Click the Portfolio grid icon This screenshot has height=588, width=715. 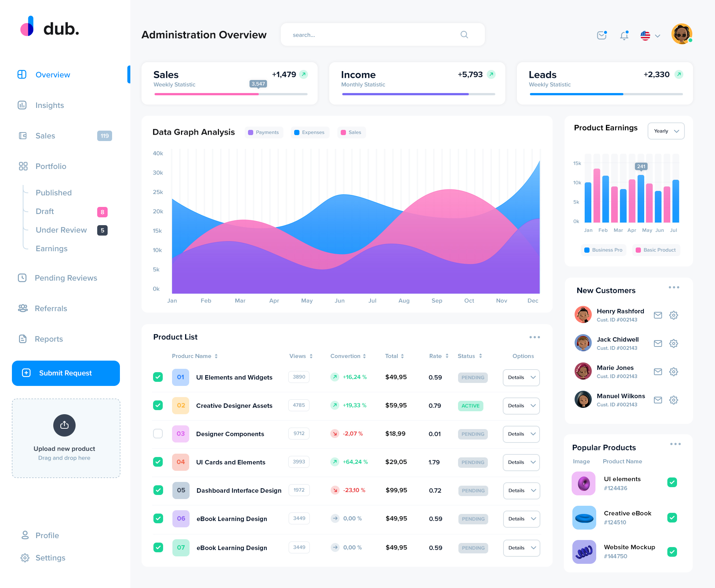[x=22, y=166]
